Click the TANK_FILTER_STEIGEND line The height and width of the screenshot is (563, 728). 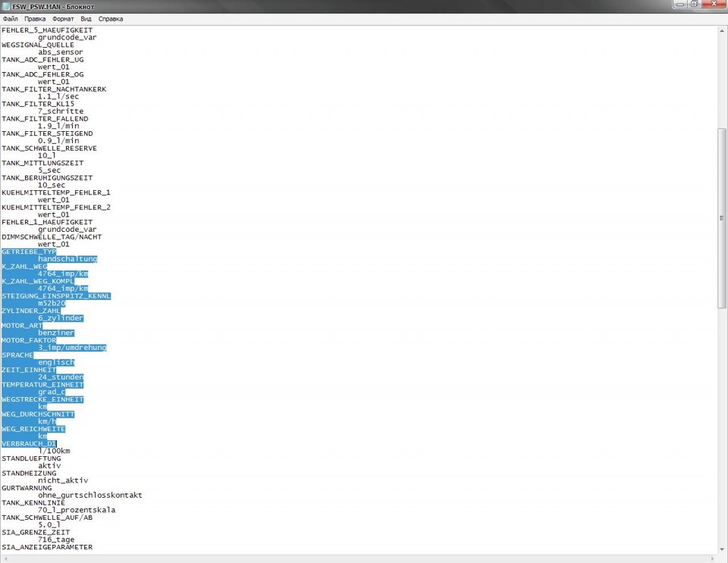click(47, 133)
